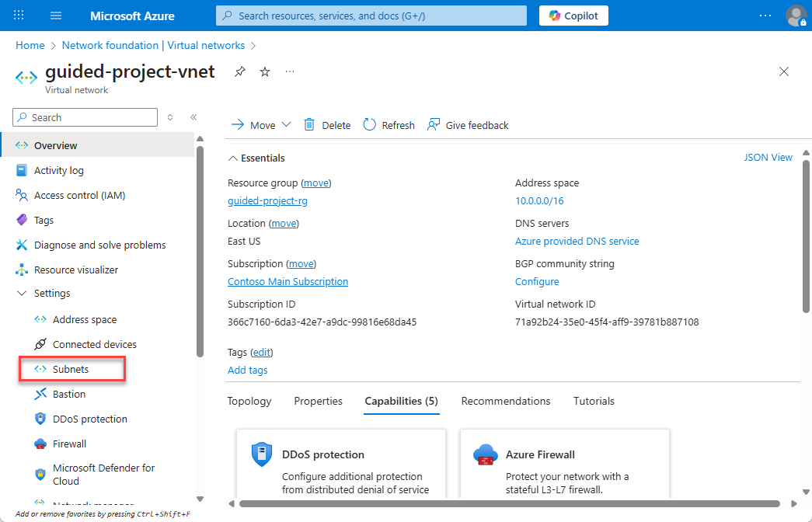This screenshot has height=522, width=812.
Task: Open the portal hamburger menu
Action: (56, 16)
